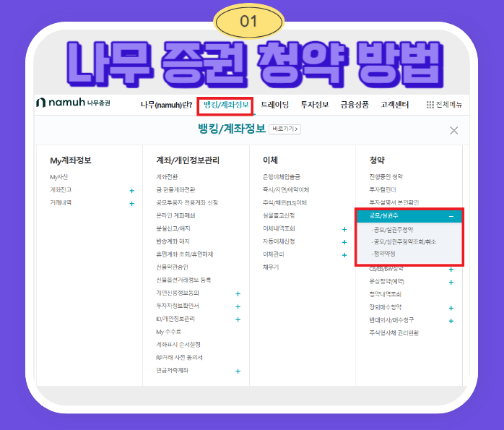Click the teal 뱅킹/계좌정보 panel title
Image resolution: width=504 pixels, height=430 pixels.
232,129
